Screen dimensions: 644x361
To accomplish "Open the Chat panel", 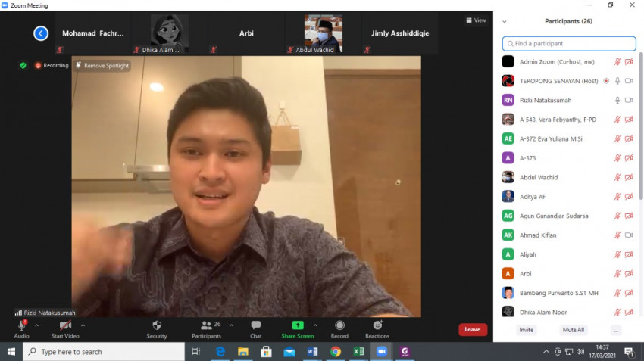I will [x=256, y=329].
